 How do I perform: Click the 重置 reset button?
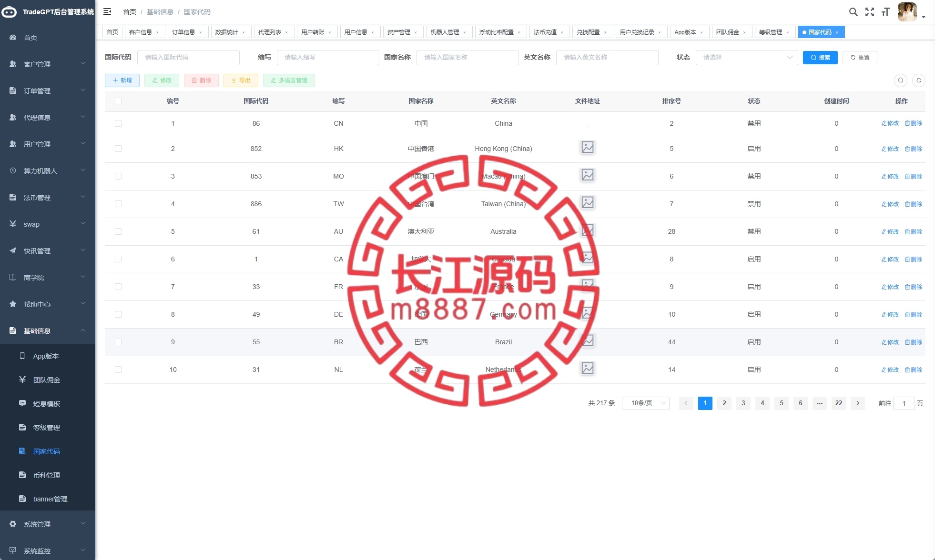(x=860, y=58)
